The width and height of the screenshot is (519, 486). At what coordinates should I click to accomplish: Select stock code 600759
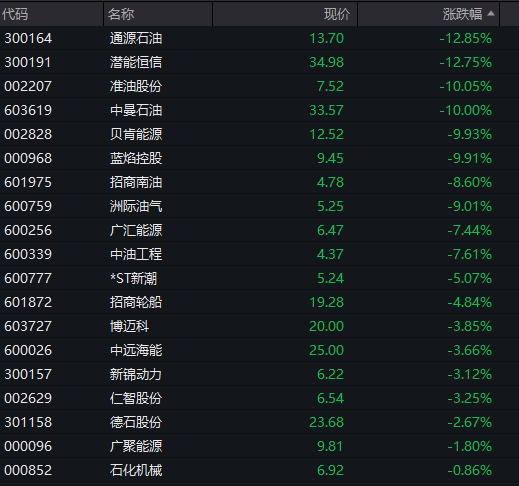point(28,206)
